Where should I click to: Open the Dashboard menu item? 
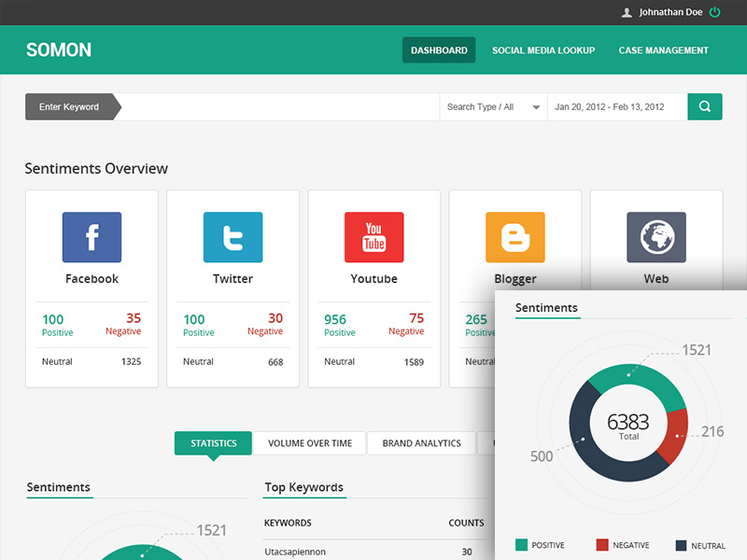tap(439, 50)
